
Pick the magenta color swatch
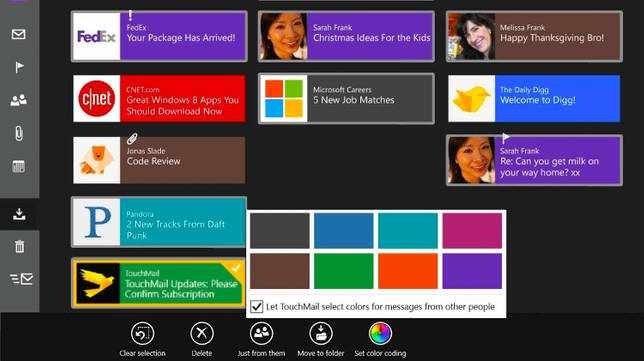click(x=472, y=231)
